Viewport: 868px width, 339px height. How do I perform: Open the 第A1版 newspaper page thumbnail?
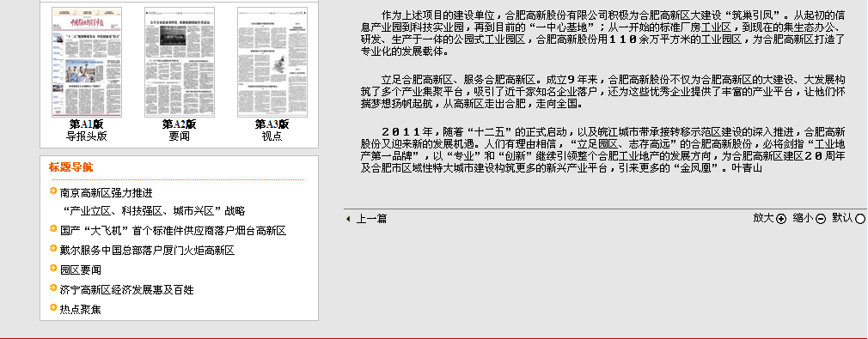click(87, 62)
